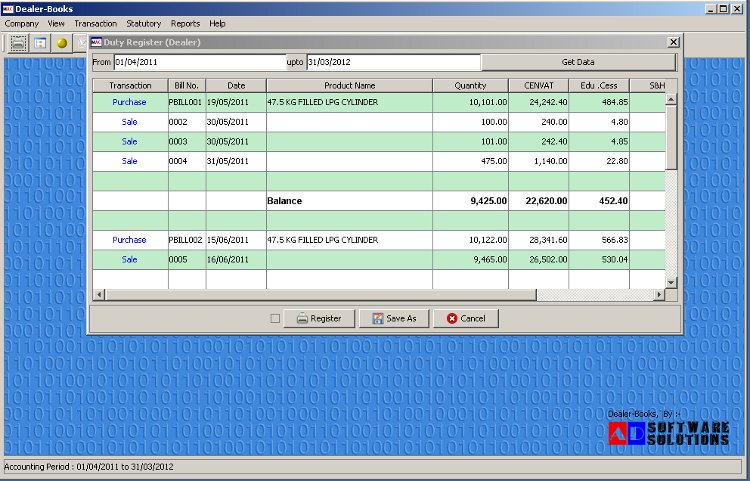Click the yellow ball toolbar icon
Viewport: 750px width, 481px height.
click(x=62, y=43)
